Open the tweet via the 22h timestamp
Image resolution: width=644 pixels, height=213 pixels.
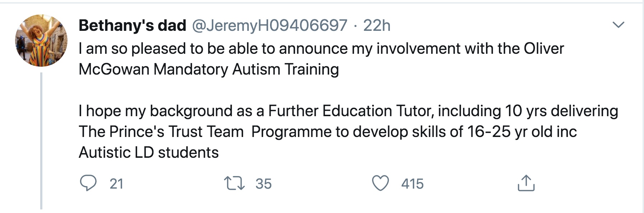pyautogui.click(x=377, y=25)
